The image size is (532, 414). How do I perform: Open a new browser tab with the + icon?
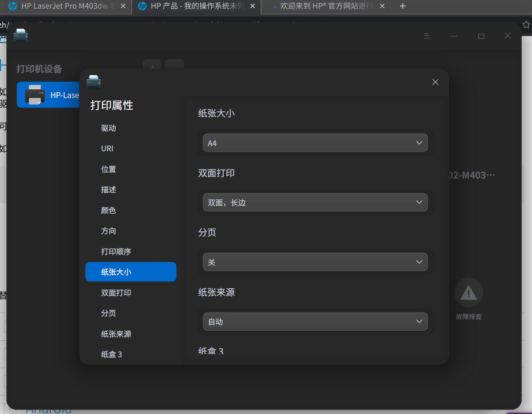pos(402,6)
